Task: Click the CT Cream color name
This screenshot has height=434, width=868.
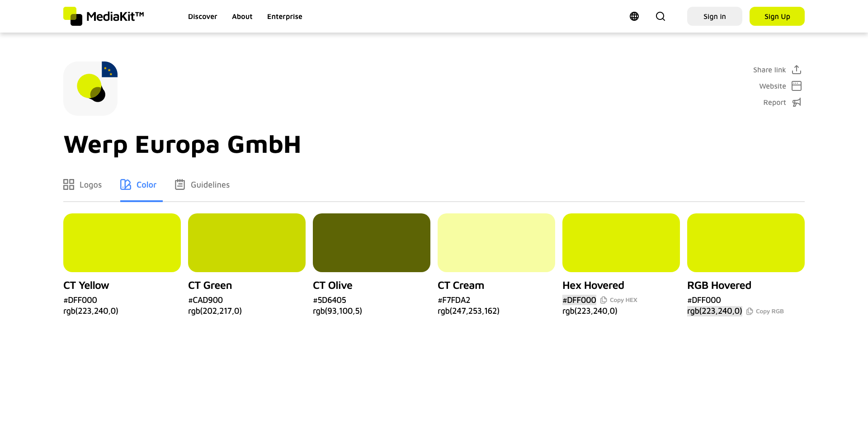Action: click(x=461, y=285)
